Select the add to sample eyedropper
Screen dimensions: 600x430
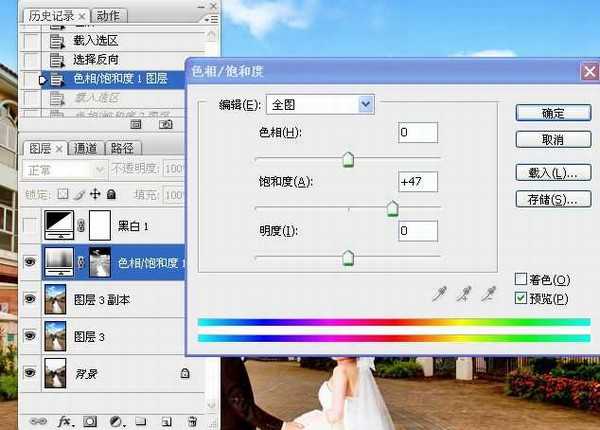pos(463,294)
